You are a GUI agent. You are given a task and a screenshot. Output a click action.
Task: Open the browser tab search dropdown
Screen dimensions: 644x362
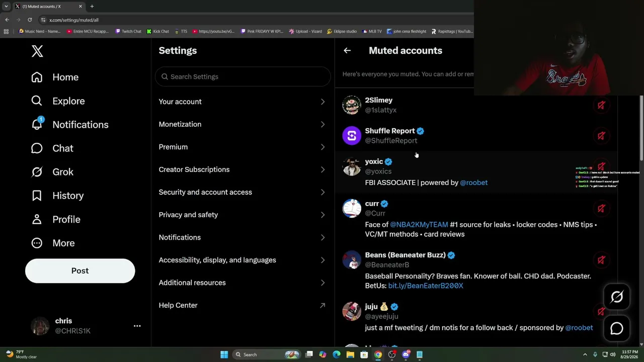point(6,6)
